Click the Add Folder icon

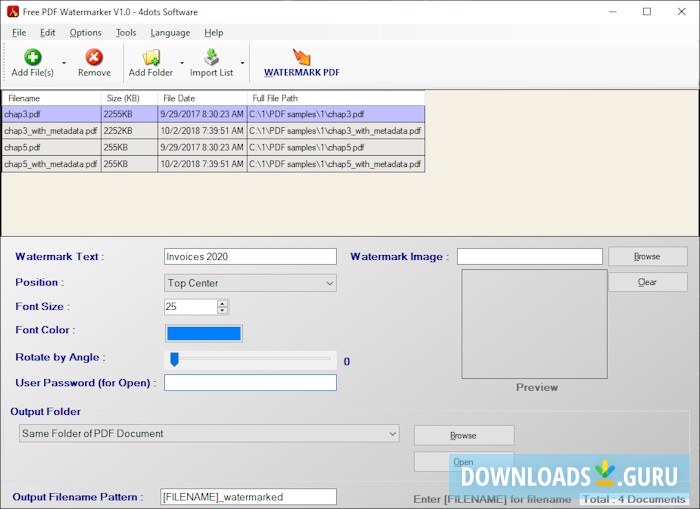[151, 57]
